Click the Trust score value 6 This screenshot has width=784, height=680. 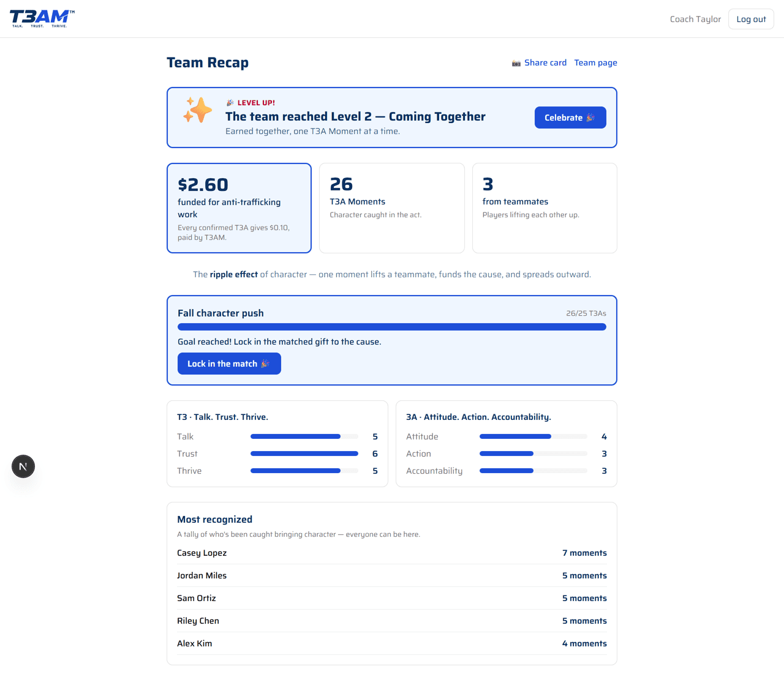tap(375, 454)
